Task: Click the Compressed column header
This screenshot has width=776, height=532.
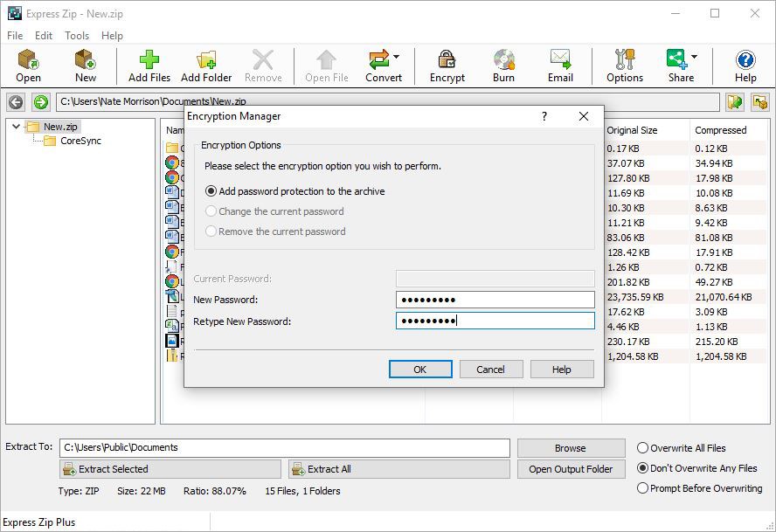Action: 721,130
